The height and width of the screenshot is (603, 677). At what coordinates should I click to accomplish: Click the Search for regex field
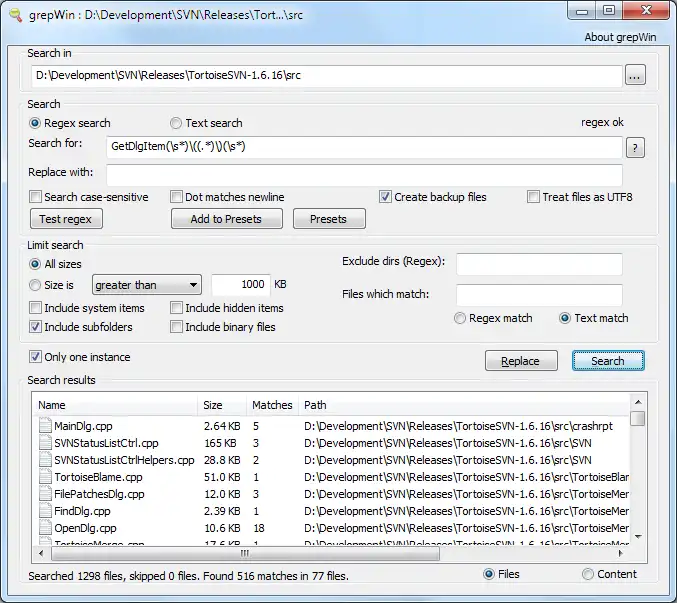click(364, 148)
